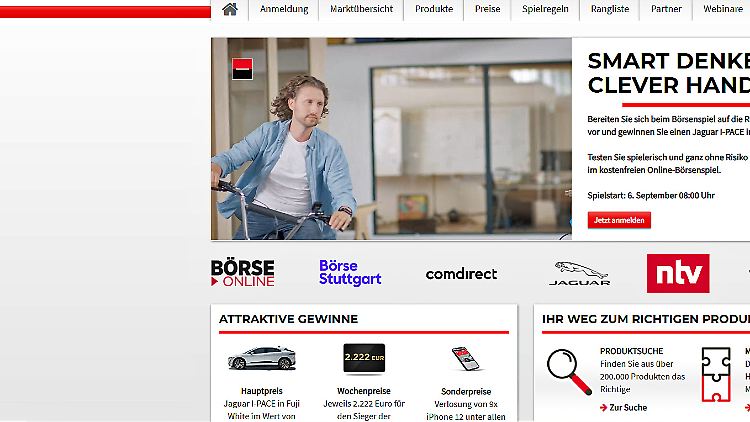Open the home icon in navigation bar

coord(230,9)
